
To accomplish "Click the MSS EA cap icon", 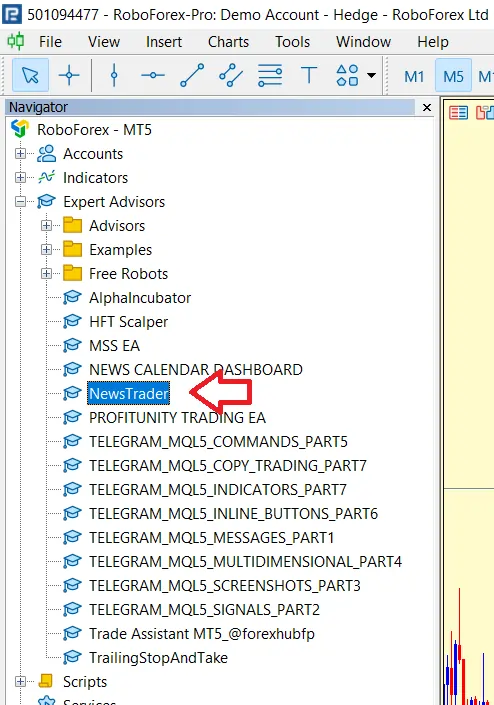I will [72, 345].
